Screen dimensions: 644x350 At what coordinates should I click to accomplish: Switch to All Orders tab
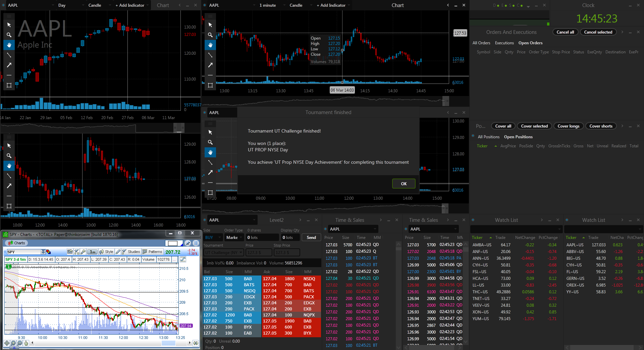pyautogui.click(x=481, y=43)
